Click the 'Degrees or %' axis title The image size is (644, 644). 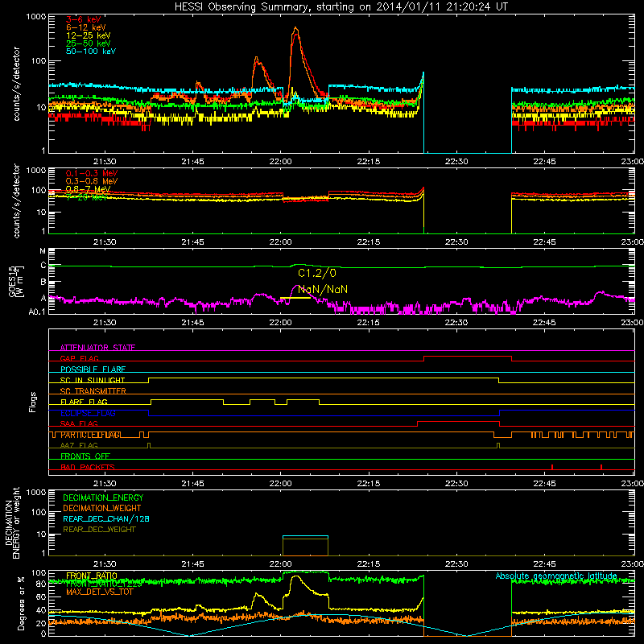coord(21,604)
